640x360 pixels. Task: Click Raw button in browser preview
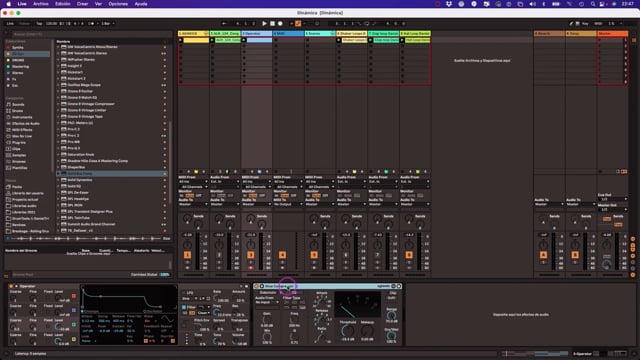(167, 238)
